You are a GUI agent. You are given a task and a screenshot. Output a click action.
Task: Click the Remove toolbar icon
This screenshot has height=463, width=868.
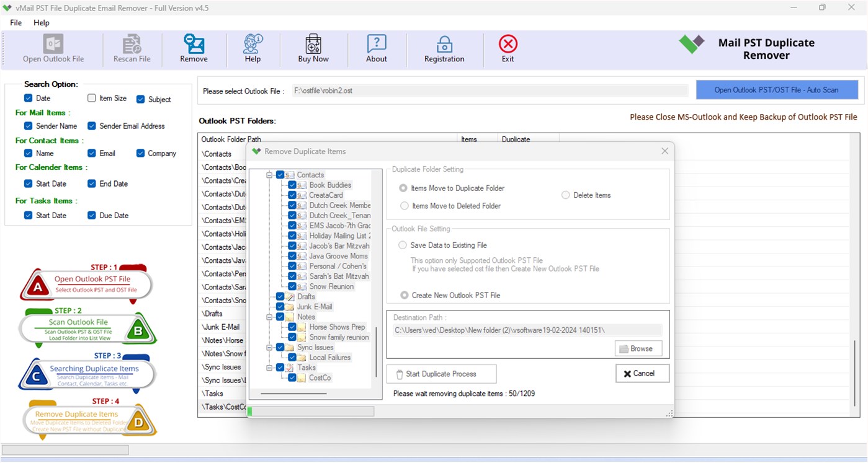click(194, 48)
